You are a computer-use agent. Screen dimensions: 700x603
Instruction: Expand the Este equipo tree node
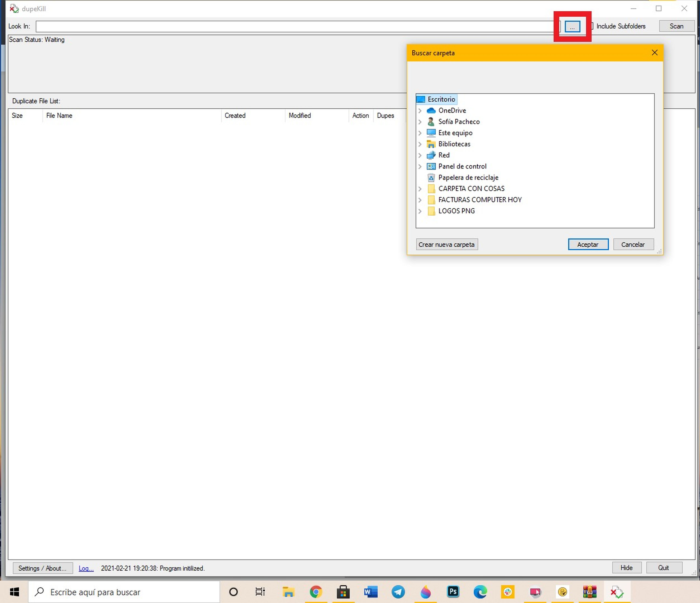[x=420, y=133]
